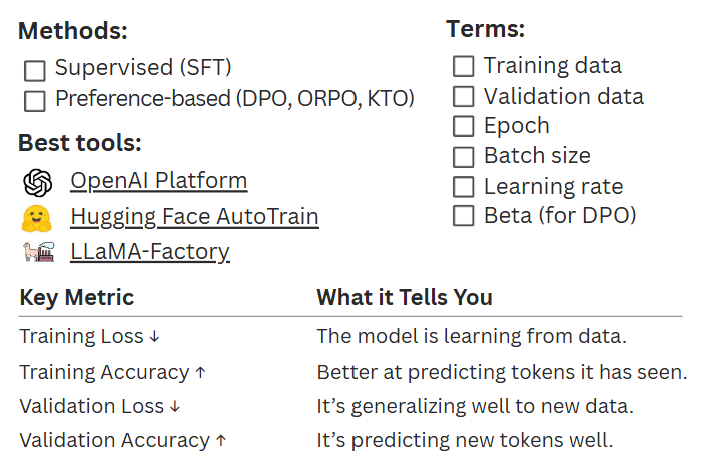Viewport: 705px width, 467px height.
Task: Click the Hugging Face emoji icon
Action: pyautogui.click(x=37, y=217)
